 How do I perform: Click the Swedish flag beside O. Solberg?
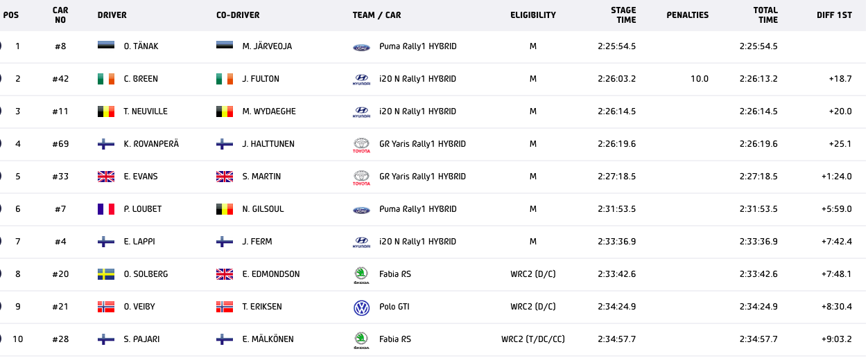pos(105,274)
